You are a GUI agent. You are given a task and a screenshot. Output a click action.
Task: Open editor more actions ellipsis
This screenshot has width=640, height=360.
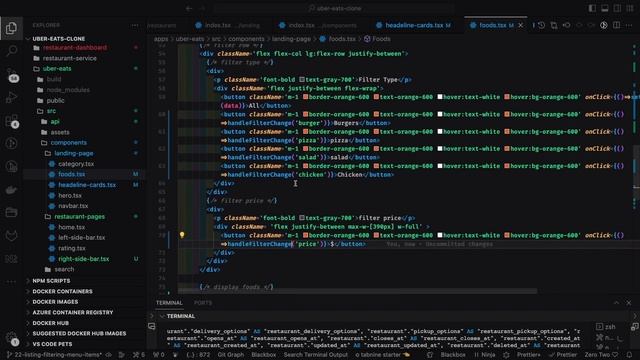point(629,25)
